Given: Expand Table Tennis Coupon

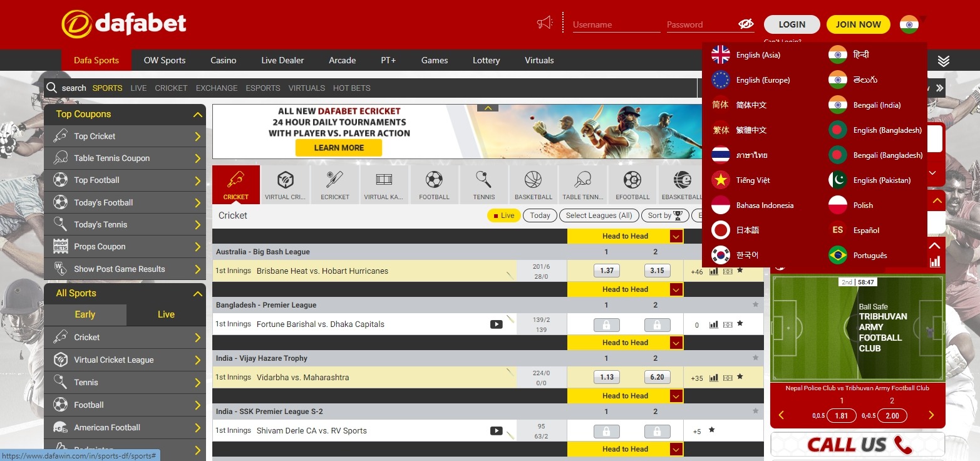Looking at the screenshot, I should pyautogui.click(x=125, y=158).
